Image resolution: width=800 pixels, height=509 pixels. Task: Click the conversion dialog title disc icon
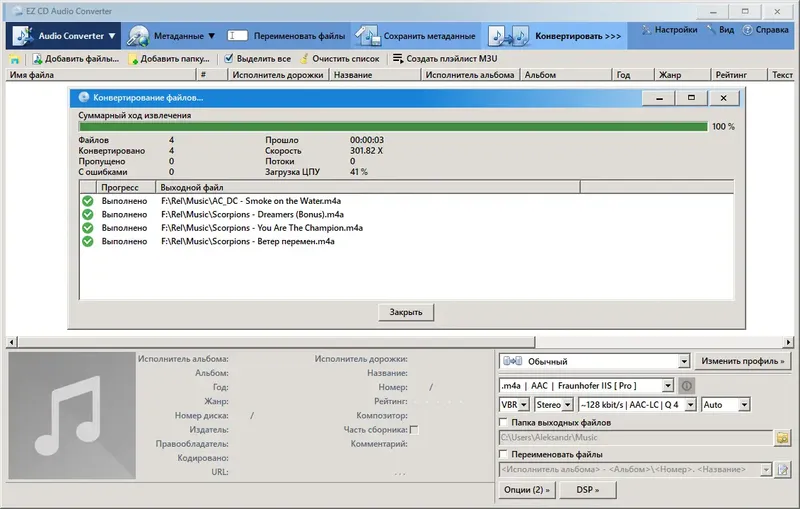[84, 97]
